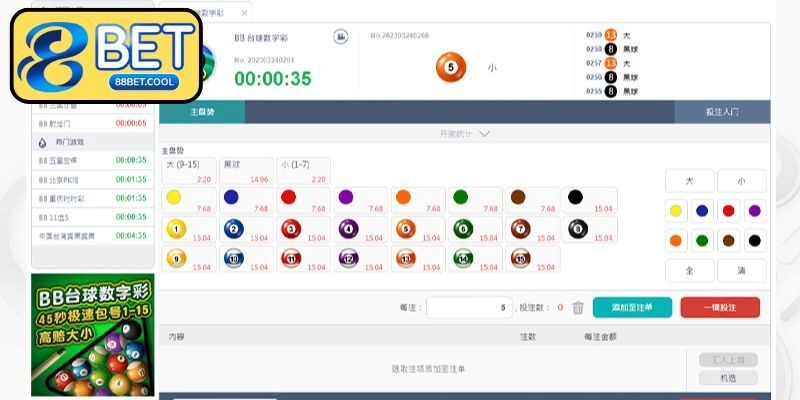Pick the green number 6 ball

tap(462, 229)
